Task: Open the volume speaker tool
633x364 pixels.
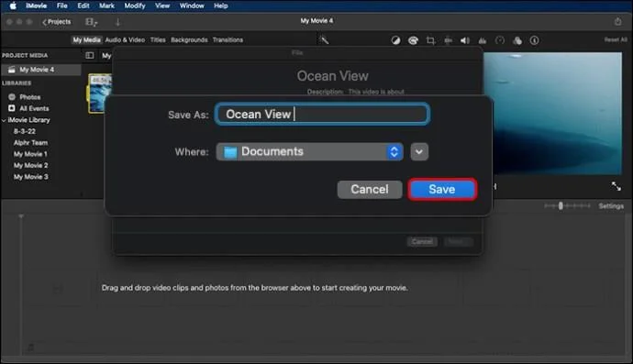Action: pyautogui.click(x=465, y=40)
